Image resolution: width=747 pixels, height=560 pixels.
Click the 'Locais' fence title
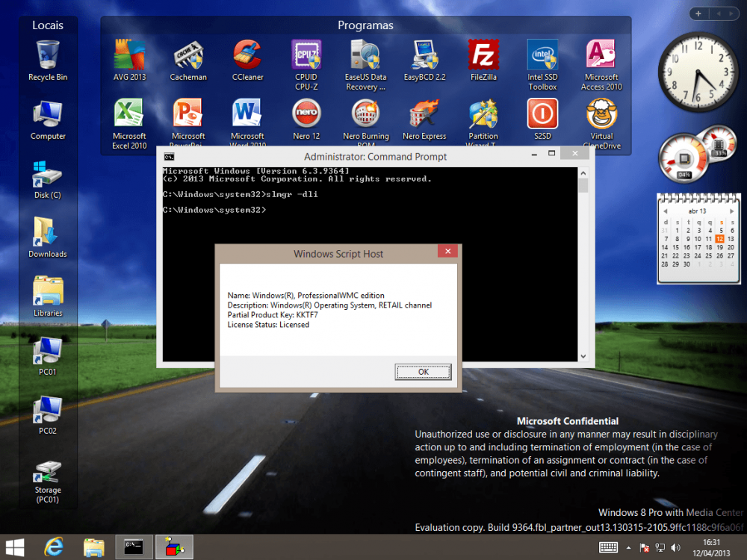(x=48, y=25)
